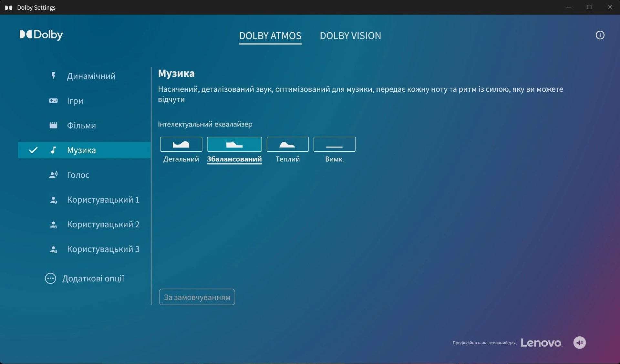Click the Вимк. label text
The height and width of the screenshot is (364, 620).
(335, 159)
